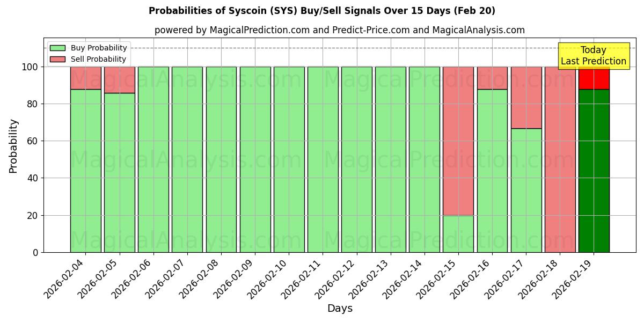Image resolution: width=644 pixels, height=322 pixels.
Task: Select the Days axis label
Action: pos(340,308)
